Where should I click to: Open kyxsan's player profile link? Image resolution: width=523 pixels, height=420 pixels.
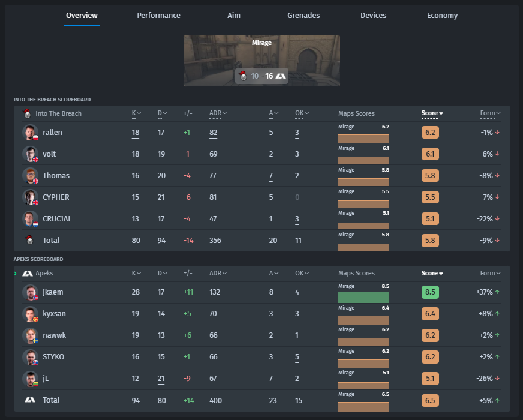(x=54, y=314)
